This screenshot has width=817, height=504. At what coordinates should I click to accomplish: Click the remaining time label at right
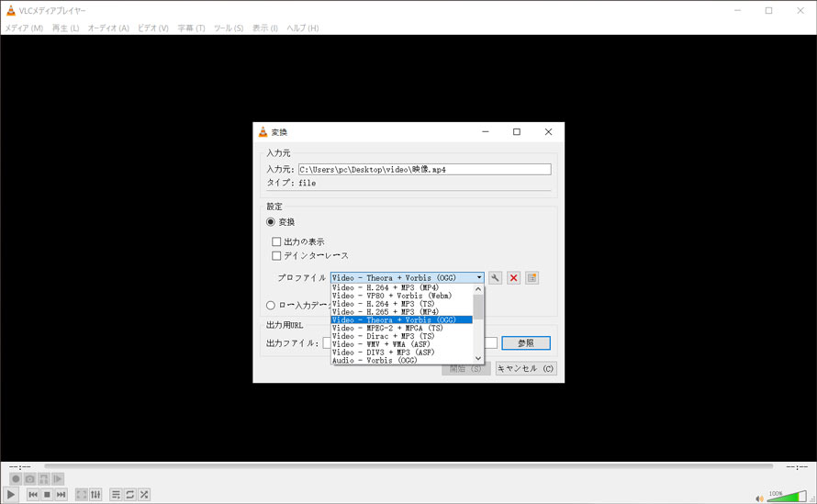pyautogui.click(x=797, y=466)
